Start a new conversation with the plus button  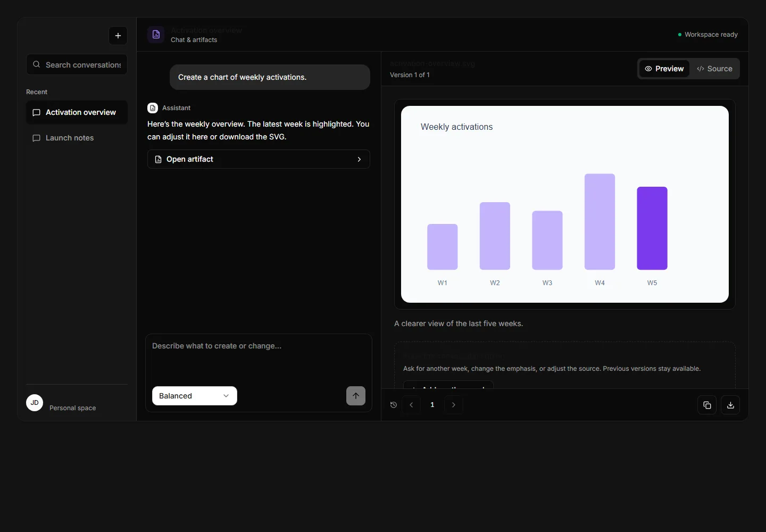point(118,36)
